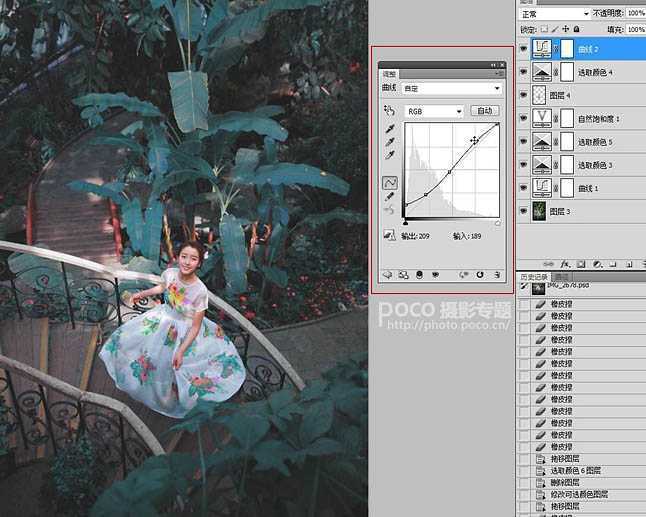646x517 pixels.
Task: Click the fill 填充 value field
Action: (636, 29)
